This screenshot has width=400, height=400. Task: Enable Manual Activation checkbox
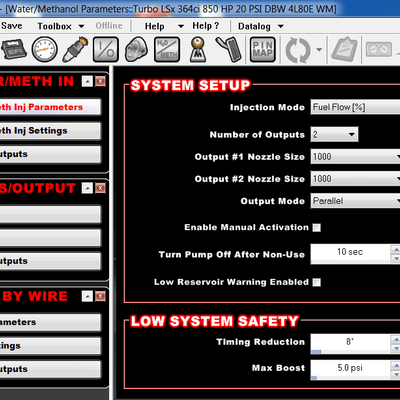317,228
